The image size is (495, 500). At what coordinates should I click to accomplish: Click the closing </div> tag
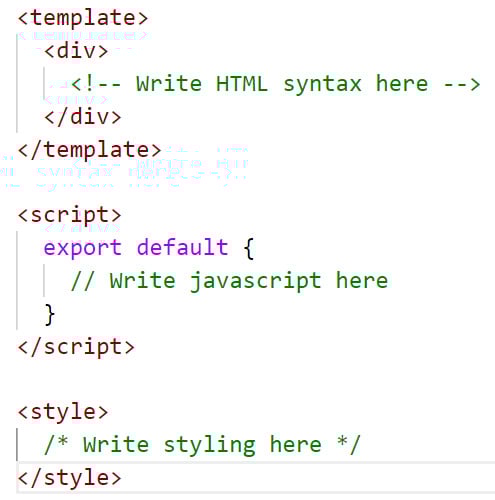83,117
